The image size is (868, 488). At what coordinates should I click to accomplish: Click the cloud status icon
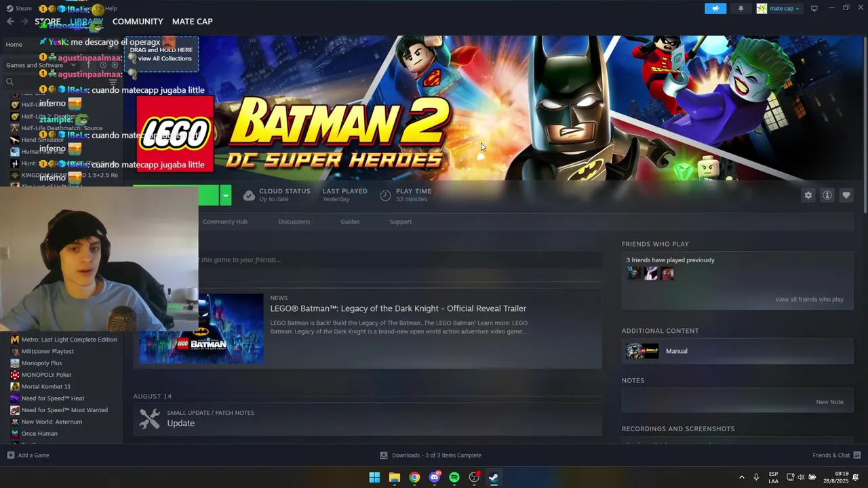pyautogui.click(x=249, y=196)
